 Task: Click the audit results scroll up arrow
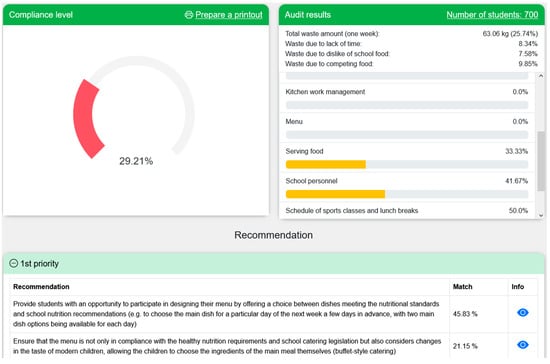point(541,76)
